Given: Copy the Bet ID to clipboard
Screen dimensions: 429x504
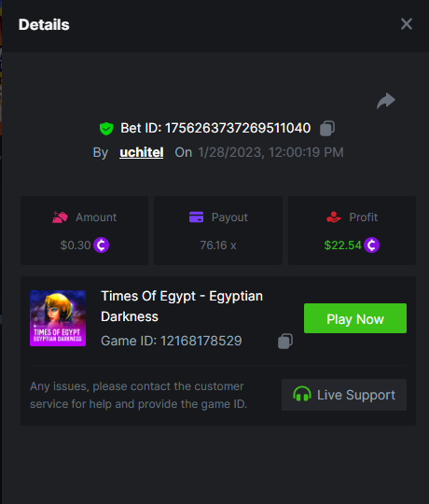Looking at the screenshot, I should point(327,128).
